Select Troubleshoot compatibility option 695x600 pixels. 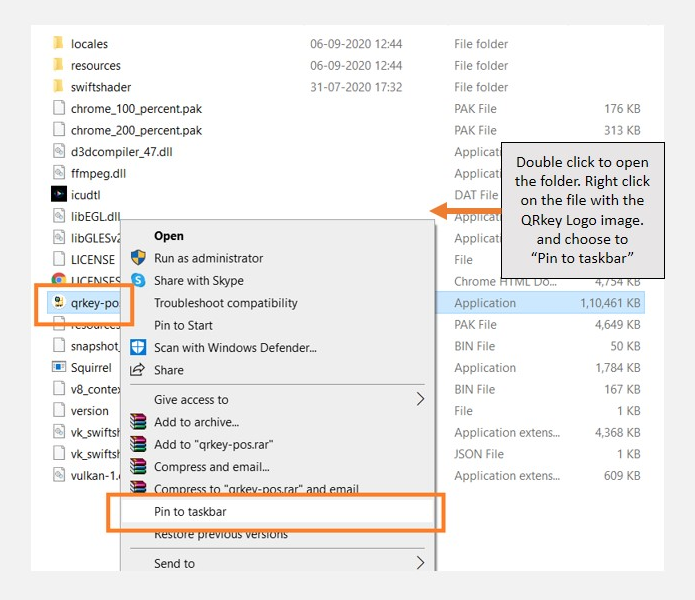click(225, 303)
